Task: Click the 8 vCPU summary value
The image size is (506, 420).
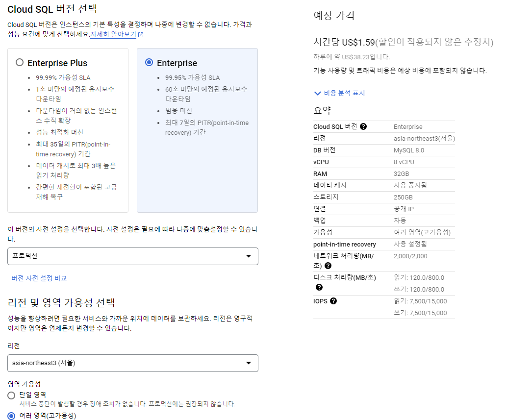Action: point(404,162)
